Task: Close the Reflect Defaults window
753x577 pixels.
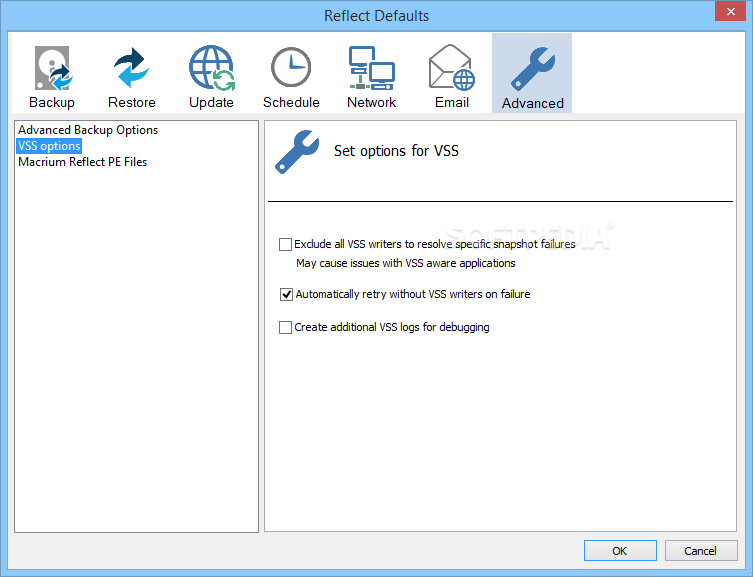Action: point(730,11)
